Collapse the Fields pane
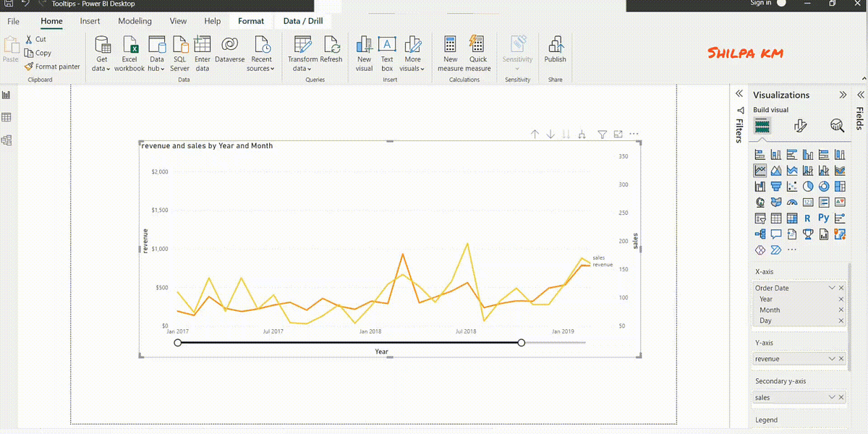The height and width of the screenshot is (434, 868). (x=860, y=93)
